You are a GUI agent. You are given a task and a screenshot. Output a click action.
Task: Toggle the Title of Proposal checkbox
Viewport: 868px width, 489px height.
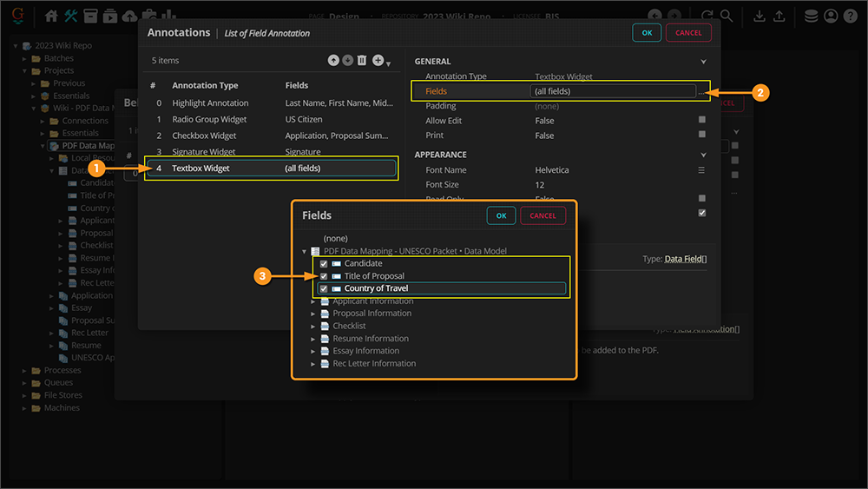324,276
